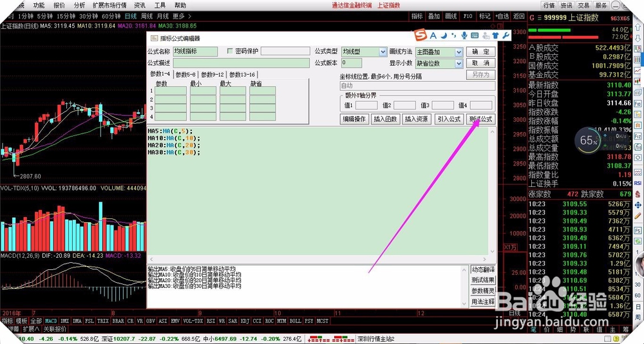The image size is (644, 344).
Task: Select the BOLL indicator tab
Action: 295,321
